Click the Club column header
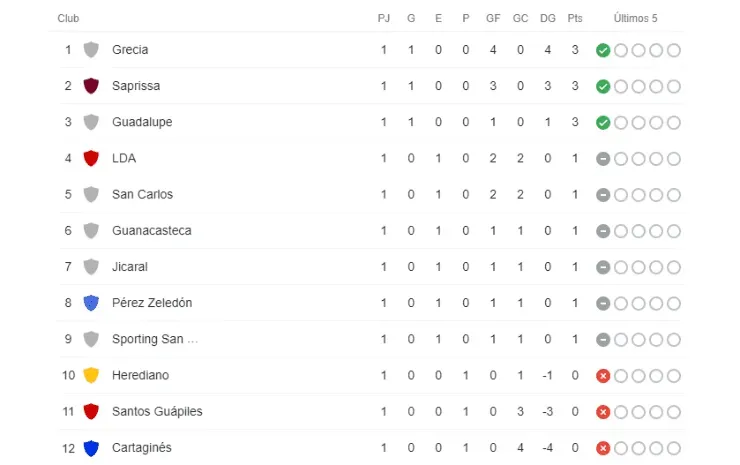This screenshot has height=465, width=740. tap(69, 18)
